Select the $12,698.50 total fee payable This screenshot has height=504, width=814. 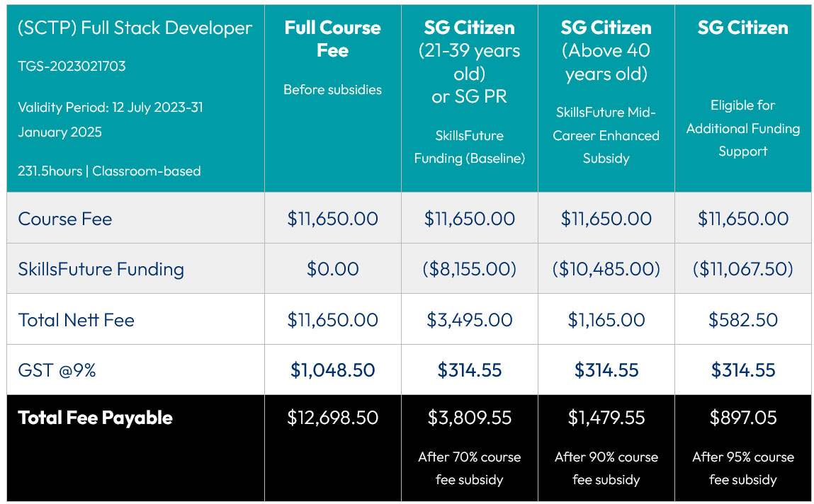[x=332, y=418]
